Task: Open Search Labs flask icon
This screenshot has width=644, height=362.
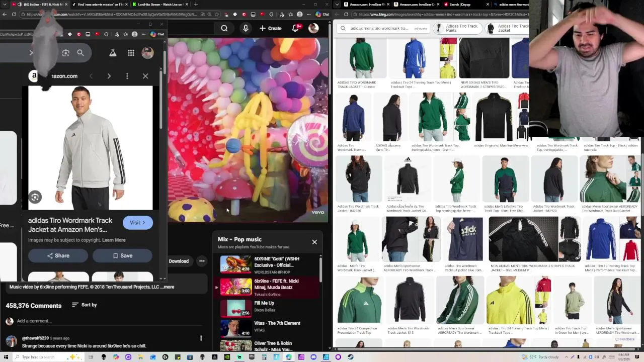Action: pos(113,53)
